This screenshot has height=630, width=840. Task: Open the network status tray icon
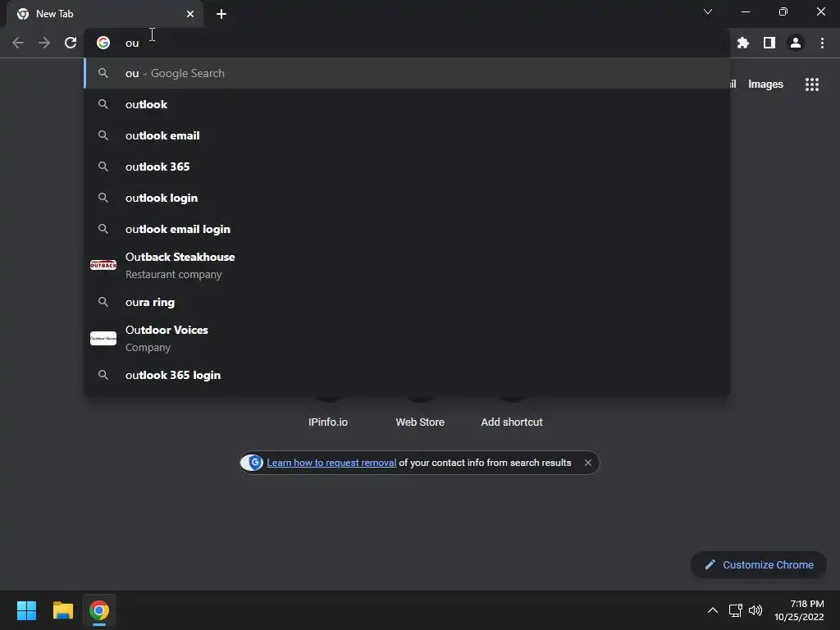point(735,610)
